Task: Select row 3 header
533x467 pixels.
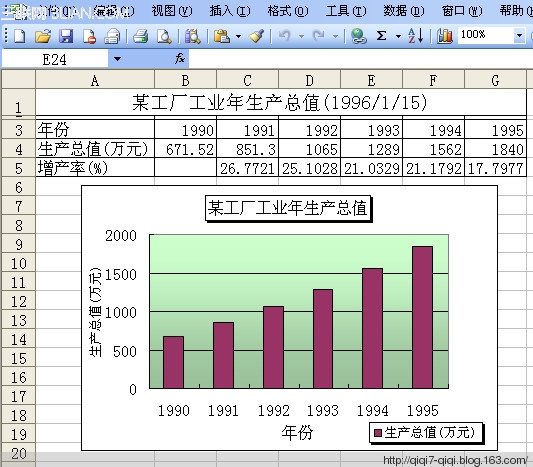Action: click(18, 129)
